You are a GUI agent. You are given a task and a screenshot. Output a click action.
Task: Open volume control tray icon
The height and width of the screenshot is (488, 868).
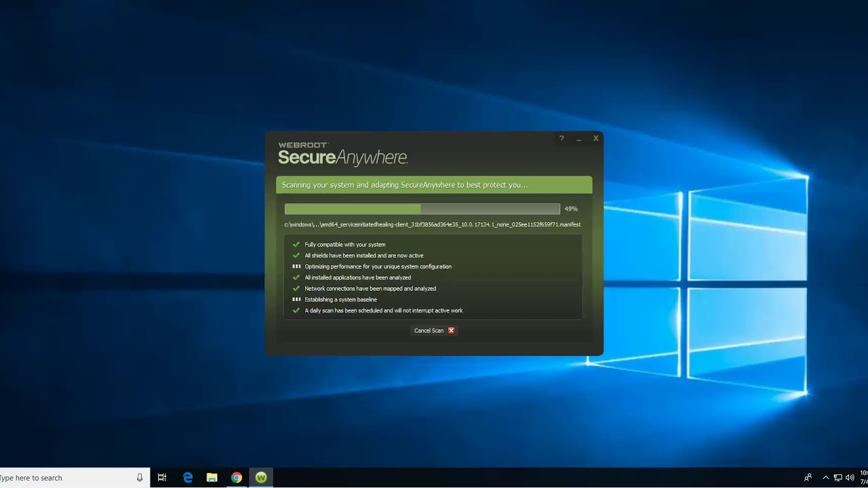coord(850,478)
